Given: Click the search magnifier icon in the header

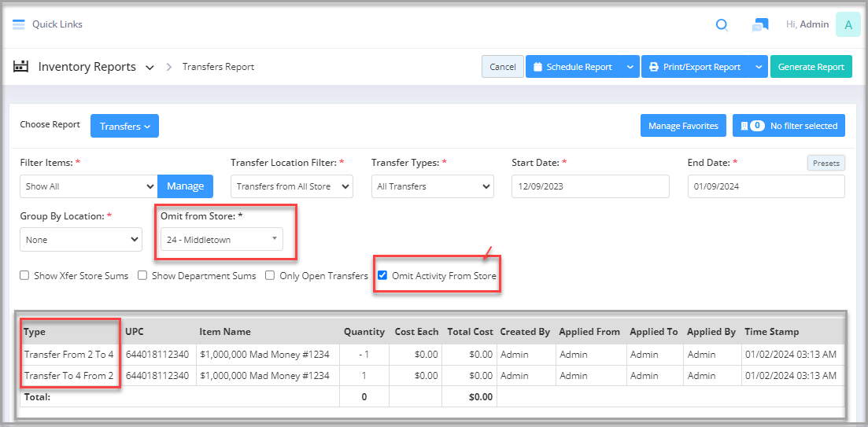Looking at the screenshot, I should tap(722, 25).
